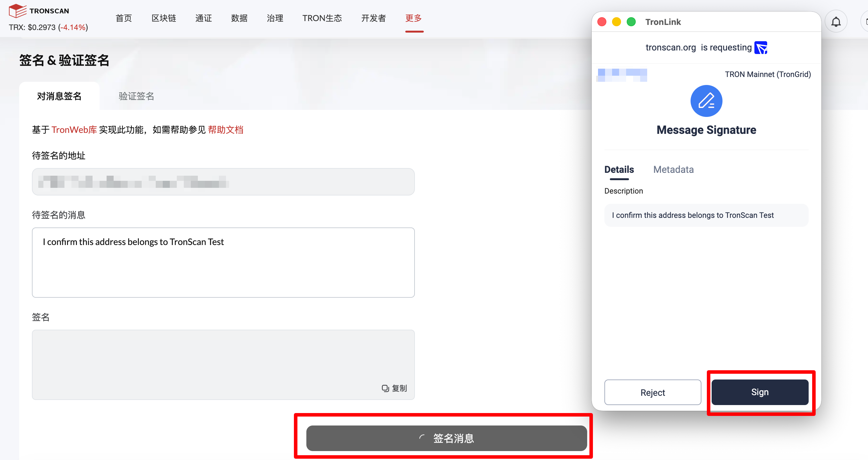Click the TronLink window title text
868x460 pixels.
coord(663,22)
